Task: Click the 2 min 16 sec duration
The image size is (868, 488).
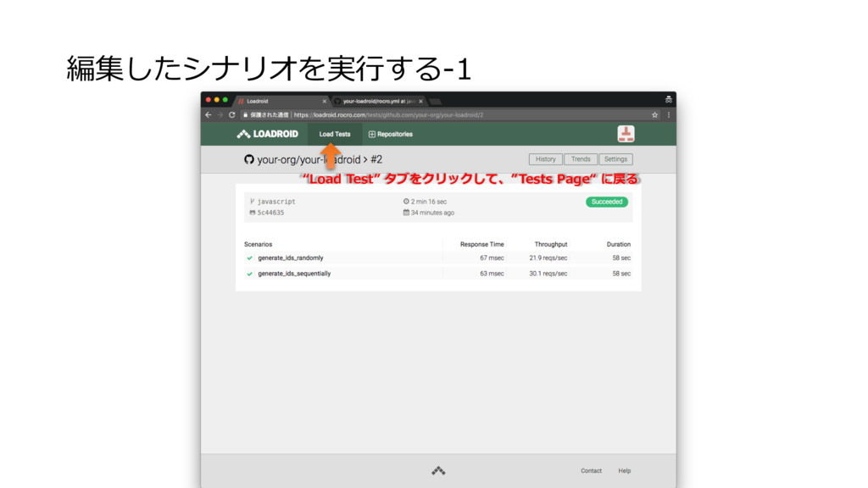Action: point(428,202)
